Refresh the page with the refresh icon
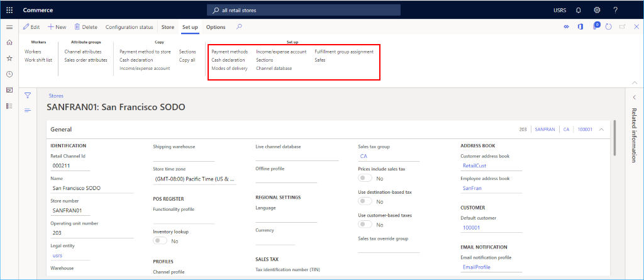 (x=608, y=27)
